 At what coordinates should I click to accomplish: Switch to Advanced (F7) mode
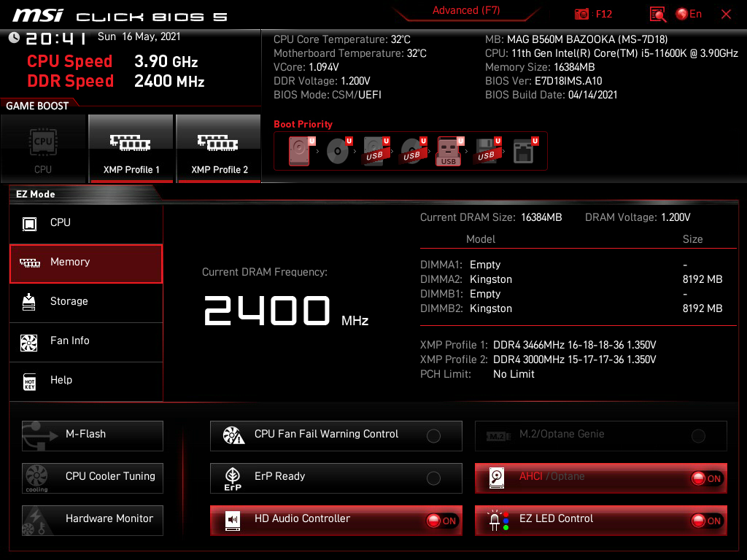click(x=466, y=10)
